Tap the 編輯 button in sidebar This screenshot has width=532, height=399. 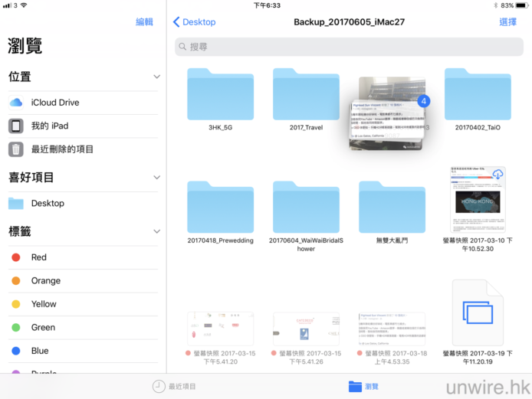144,22
